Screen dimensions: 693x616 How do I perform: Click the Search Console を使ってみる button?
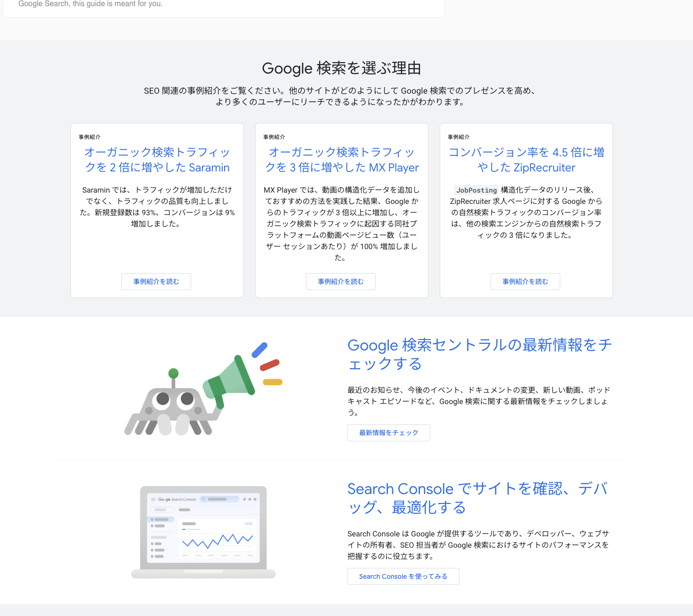(x=403, y=576)
